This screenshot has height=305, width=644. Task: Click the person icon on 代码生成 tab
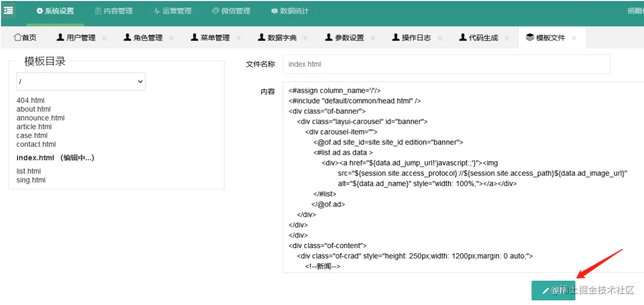click(x=462, y=37)
